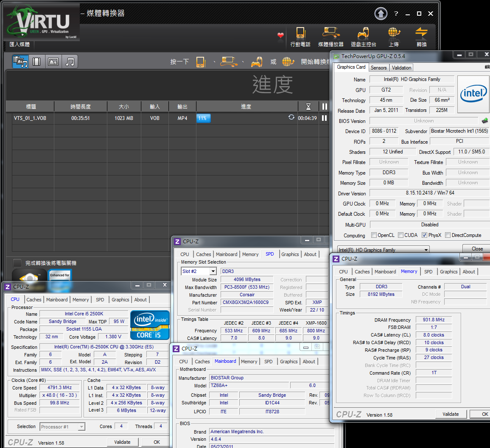Screen dimensions: 490x448
Task: Click the small media player icon in the hint bar
Action: click(x=229, y=61)
